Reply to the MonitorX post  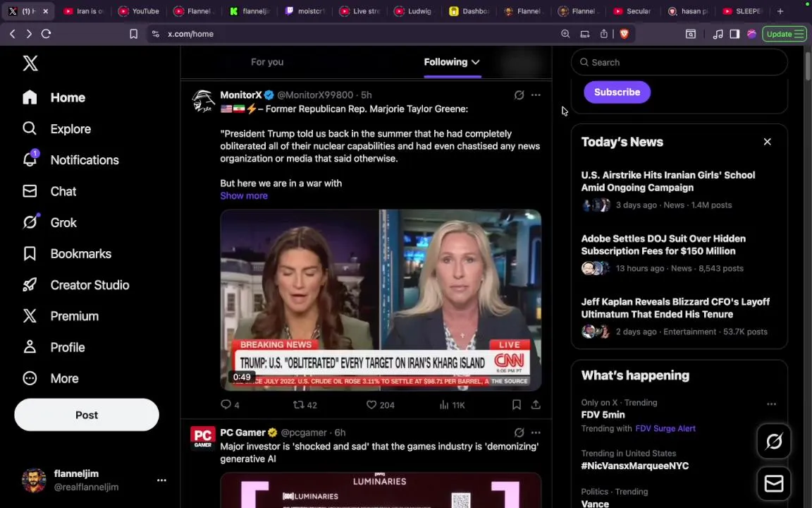pyautogui.click(x=230, y=404)
